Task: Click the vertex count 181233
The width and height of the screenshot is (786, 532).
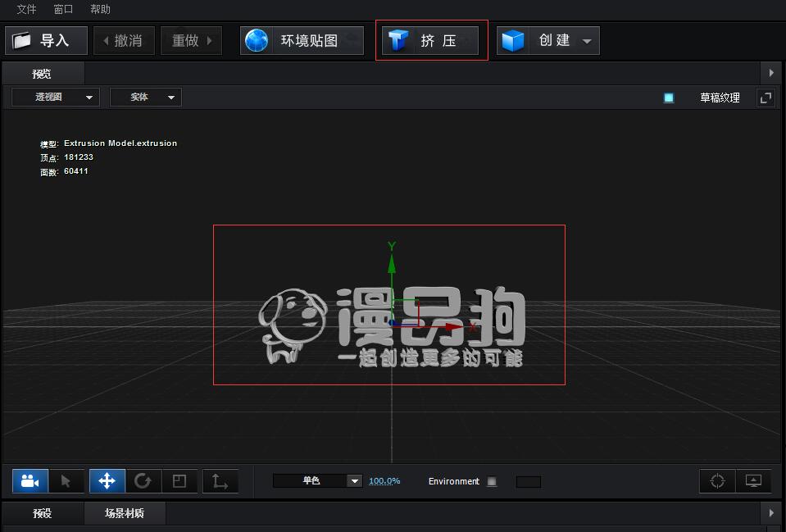Action: click(x=79, y=157)
